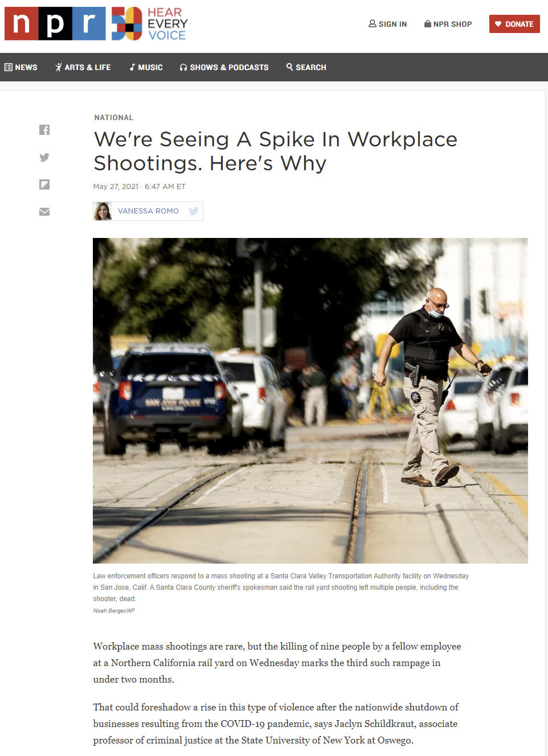Viewport: 548px width, 756px height.
Task: Share article by email envelope icon
Action: [44, 212]
